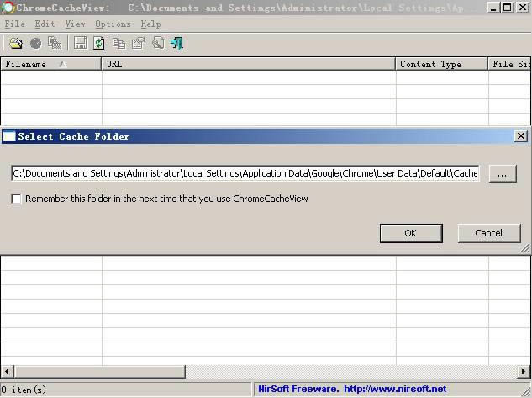Image resolution: width=532 pixels, height=398 pixels.
Task: Enable the Remember this folder checkbox
Action: pos(16,199)
